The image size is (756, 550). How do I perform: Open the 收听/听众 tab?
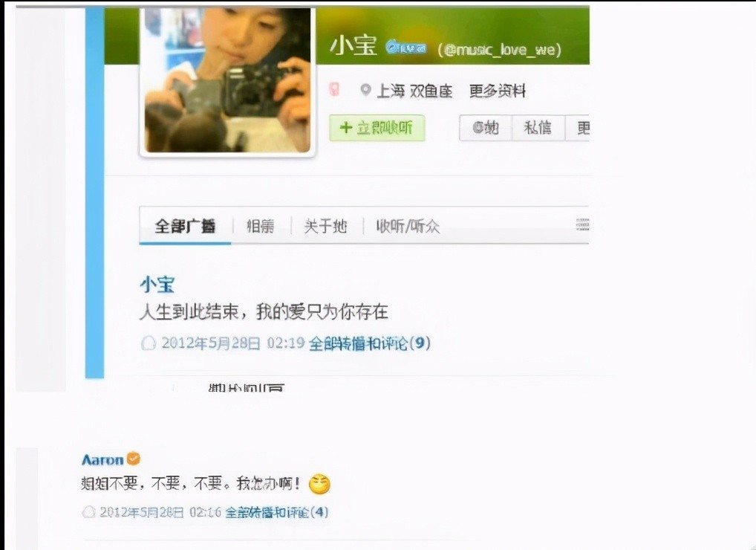408,226
